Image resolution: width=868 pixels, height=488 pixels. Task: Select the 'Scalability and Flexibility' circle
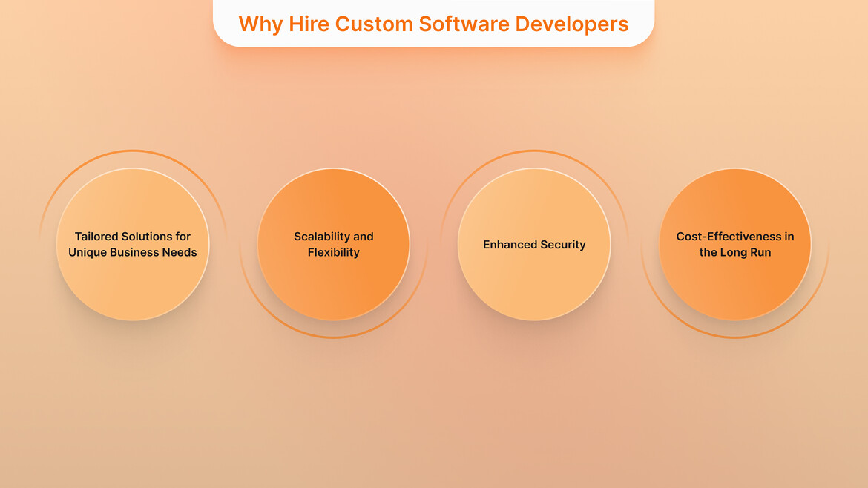334,244
